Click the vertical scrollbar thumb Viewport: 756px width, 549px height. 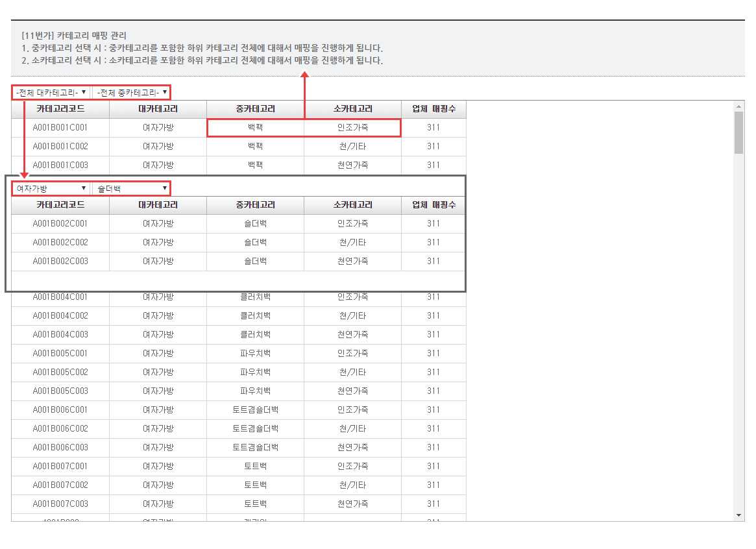(x=739, y=132)
